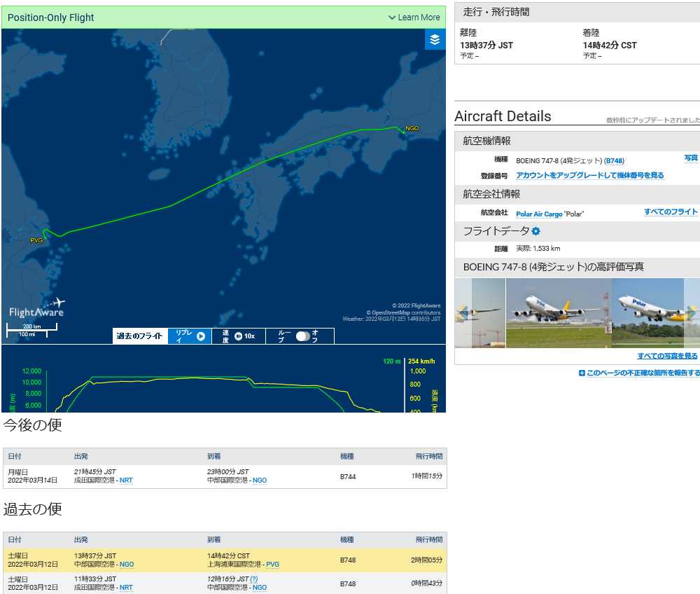Image resolution: width=700 pixels, height=594 pixels.
Task: Open PVG airport link in past flights
Action: [x=272, y=565]
